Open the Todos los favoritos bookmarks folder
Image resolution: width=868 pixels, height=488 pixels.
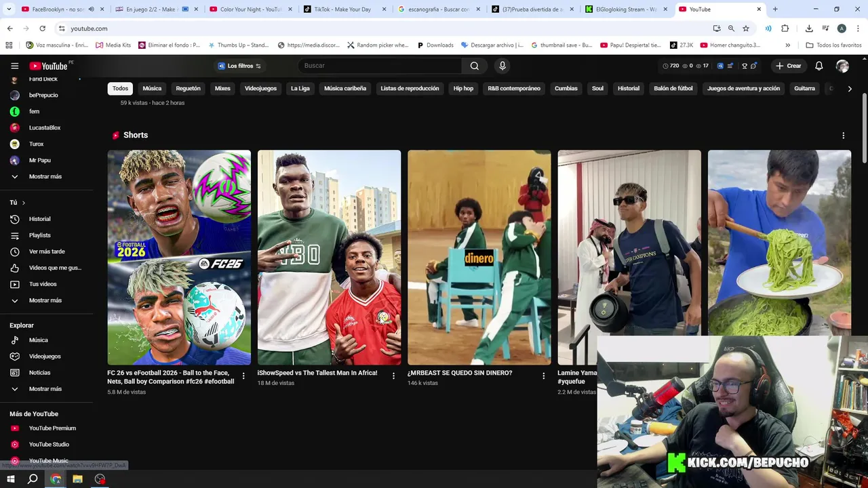coord(833,45)
